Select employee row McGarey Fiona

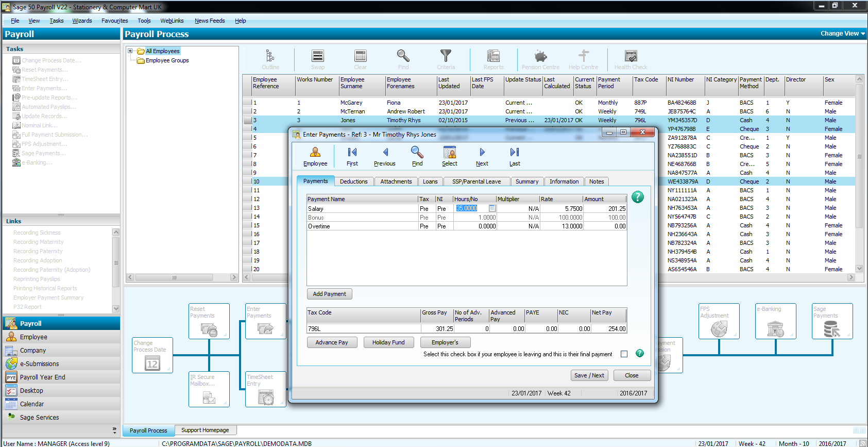pos(549,103)
